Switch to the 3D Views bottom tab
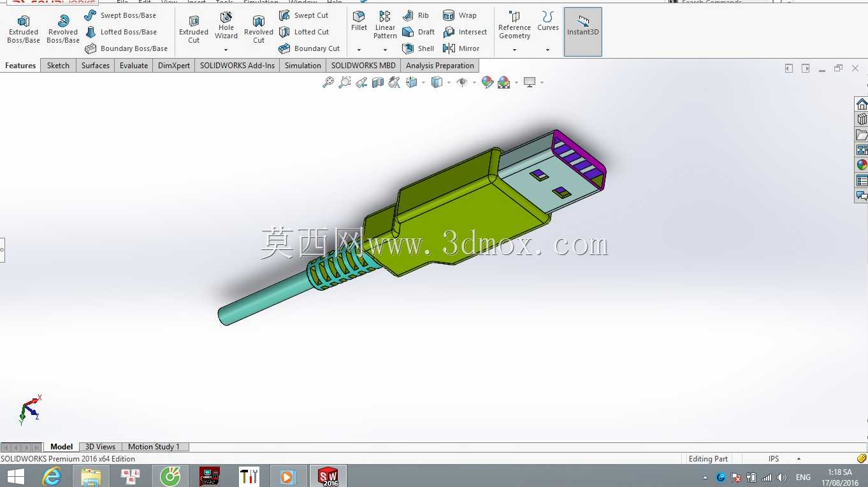 point(101,447)
